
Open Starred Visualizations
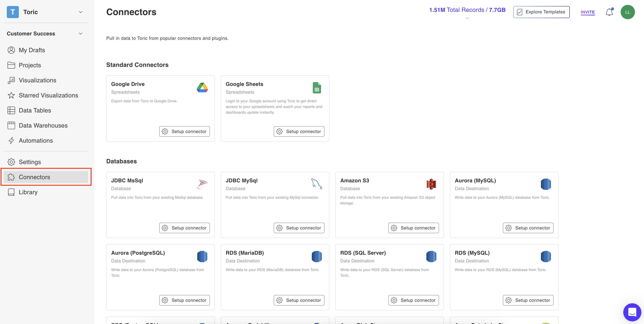pos(46,95)
